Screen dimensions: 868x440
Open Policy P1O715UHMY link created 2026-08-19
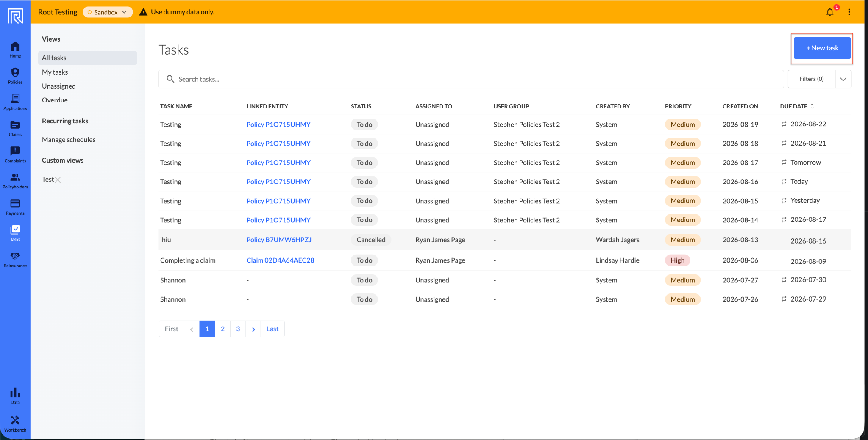pos(278,125)
